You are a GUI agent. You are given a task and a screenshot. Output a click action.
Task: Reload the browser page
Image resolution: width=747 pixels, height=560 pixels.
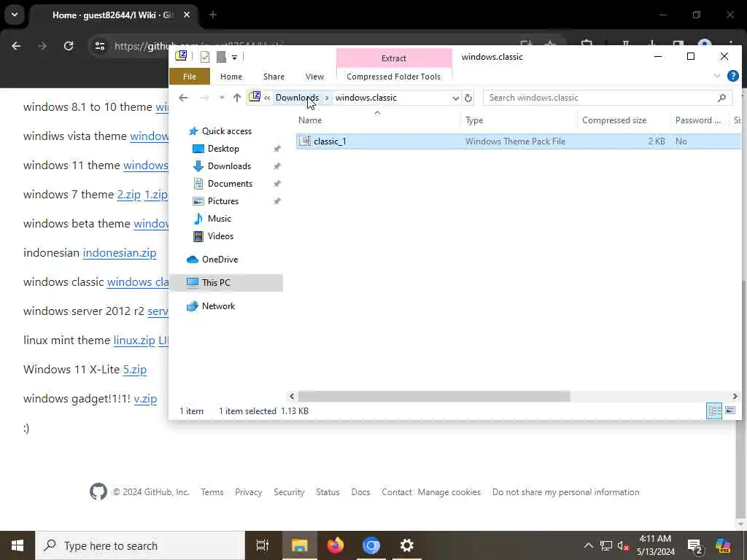click(x=69, y=46)
